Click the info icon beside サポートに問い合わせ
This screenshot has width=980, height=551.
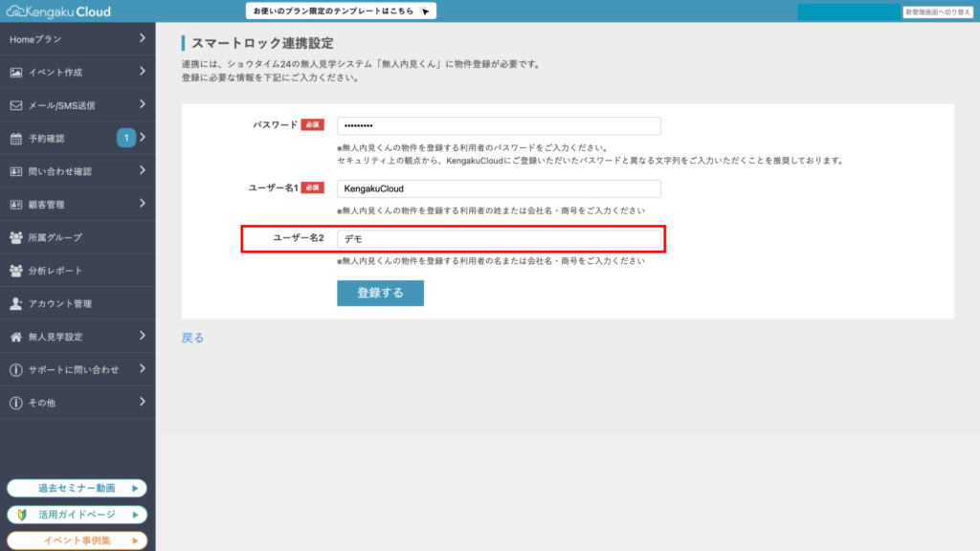click(x=16, y=370)
